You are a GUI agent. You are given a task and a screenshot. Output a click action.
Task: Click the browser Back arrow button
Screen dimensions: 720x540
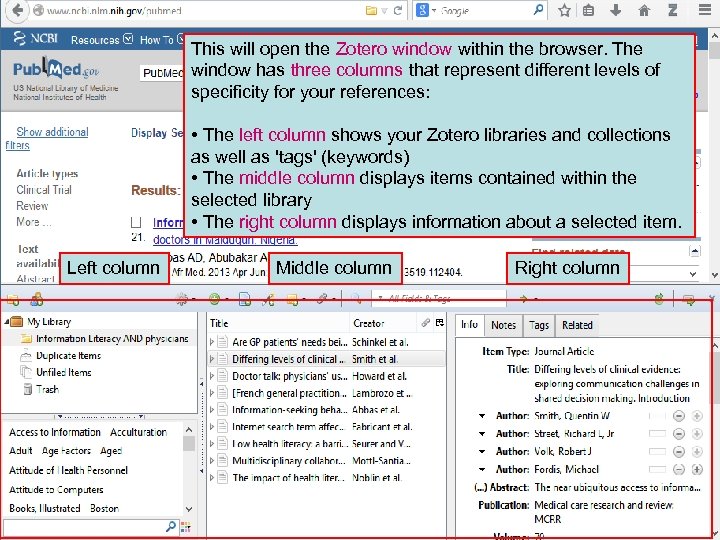pos(17,10)
